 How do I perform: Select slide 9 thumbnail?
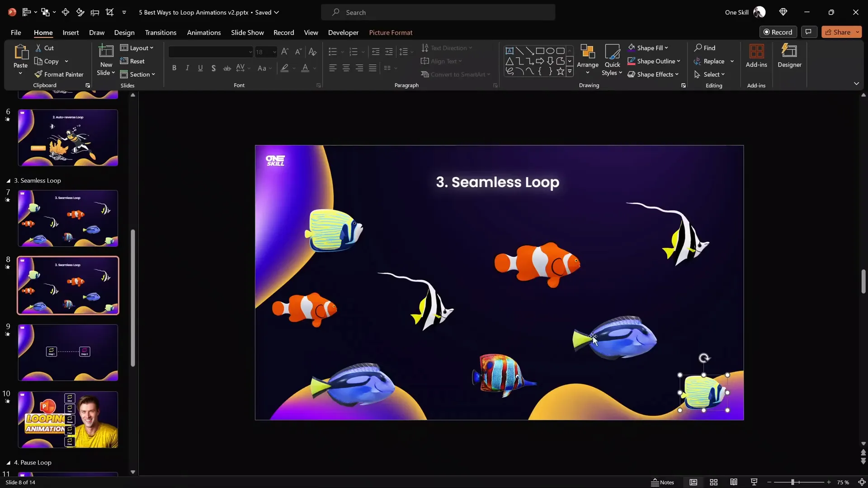coord(68,352)
